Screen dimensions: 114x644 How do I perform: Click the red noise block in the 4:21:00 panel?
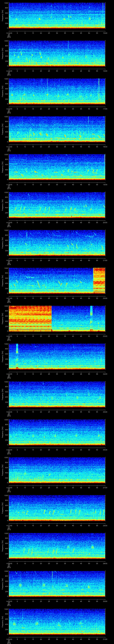point(99,281)
